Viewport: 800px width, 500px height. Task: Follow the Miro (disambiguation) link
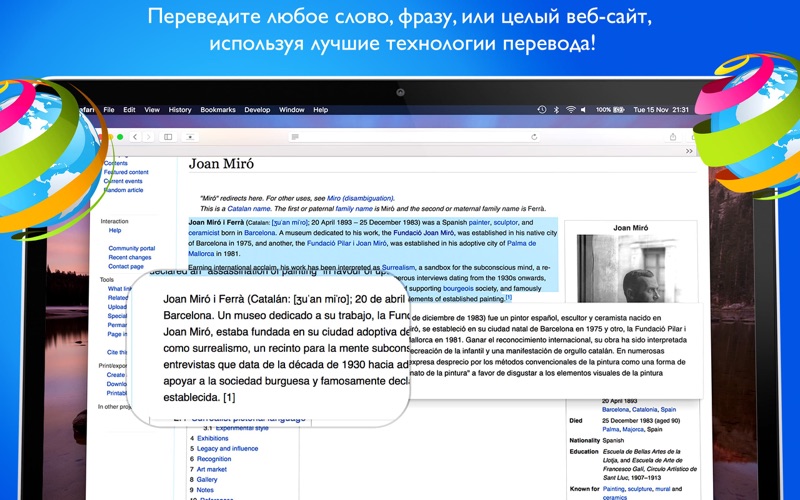pyautogui.click(x=360, y=198)
